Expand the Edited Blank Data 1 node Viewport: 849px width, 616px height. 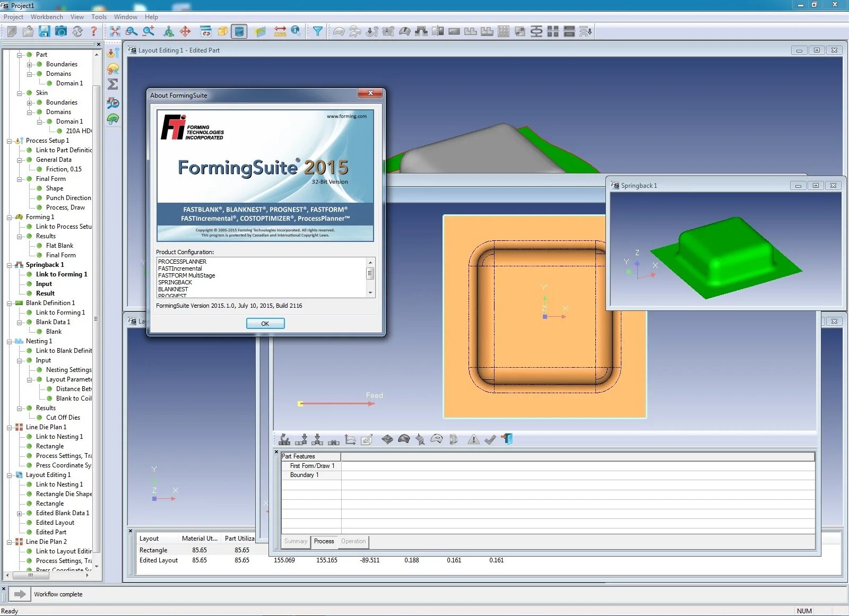point(20,513)
